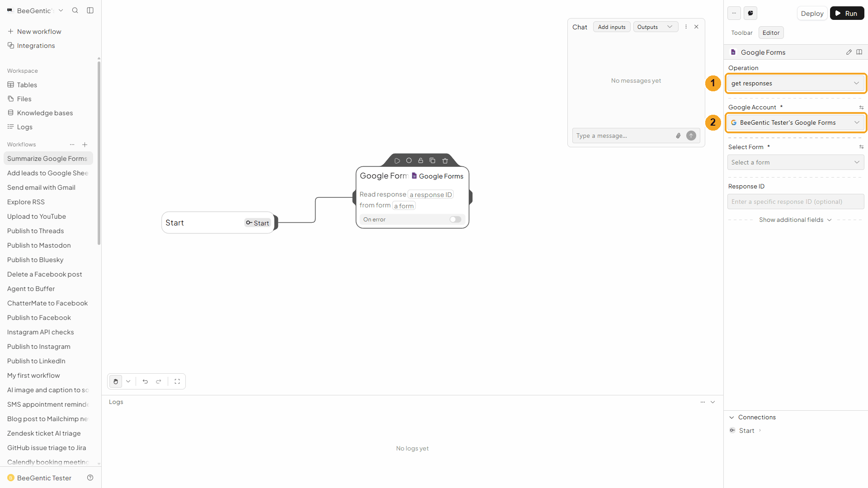Click the pencil edit icon beside Google Forms
Image resolution: width=868 pixels, height=488 pixels.
[849, 52]
